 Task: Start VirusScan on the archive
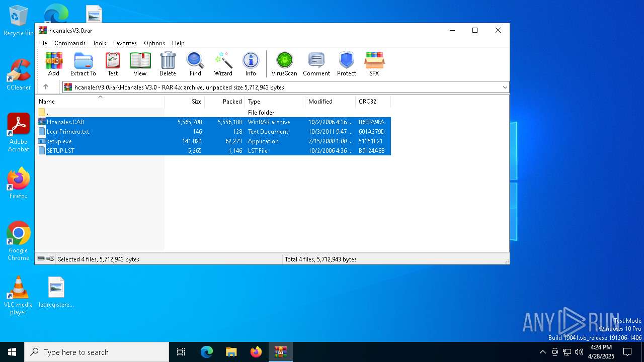tap(284, 64)
